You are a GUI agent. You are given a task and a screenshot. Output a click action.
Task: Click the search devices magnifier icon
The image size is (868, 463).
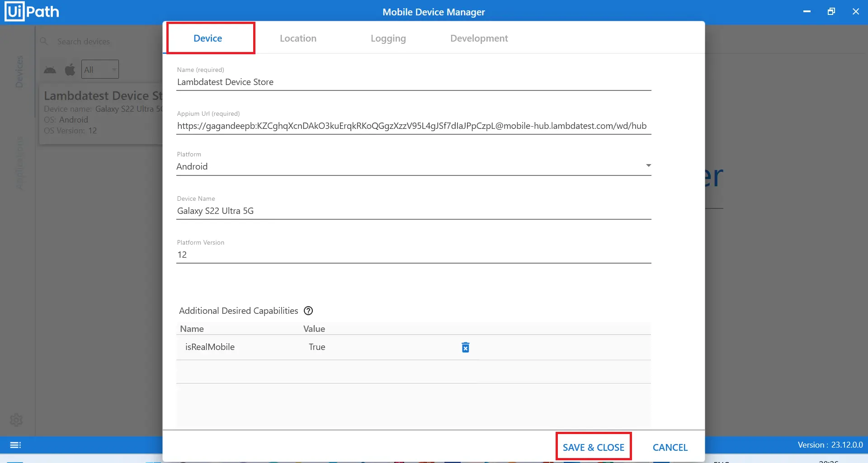click(x=44, y=41)
